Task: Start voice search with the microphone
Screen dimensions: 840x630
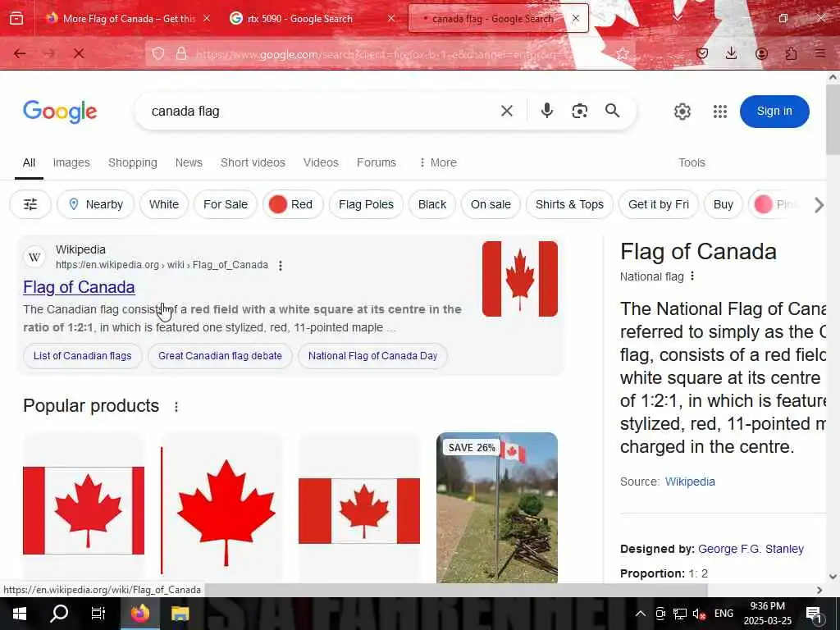Action: point(546,111)
